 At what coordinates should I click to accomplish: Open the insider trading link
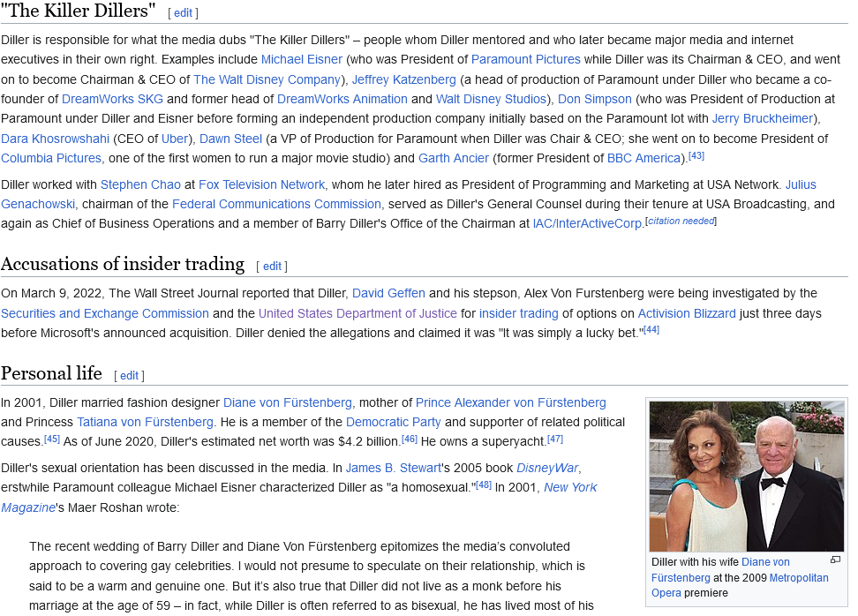tap(519, 314)
